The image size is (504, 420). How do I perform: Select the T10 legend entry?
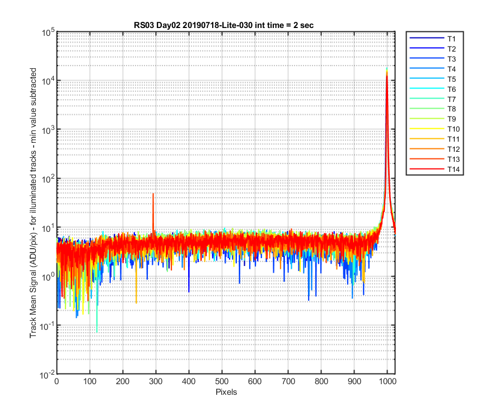point(435,129)
